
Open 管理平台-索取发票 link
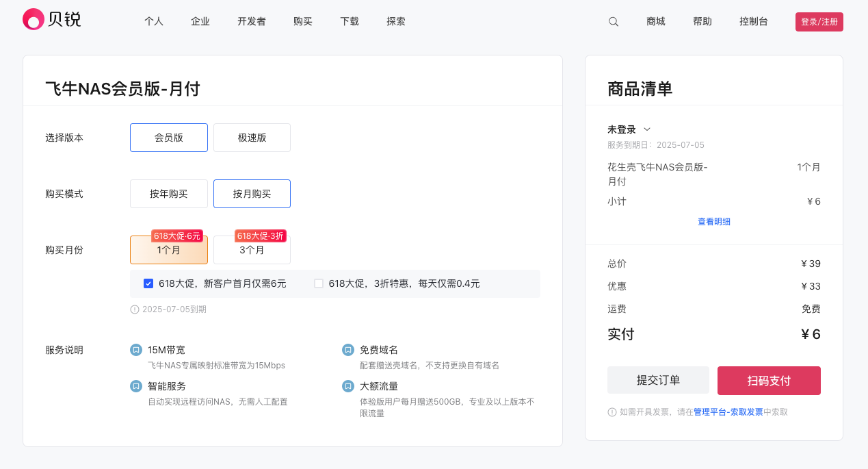(728, 412)
